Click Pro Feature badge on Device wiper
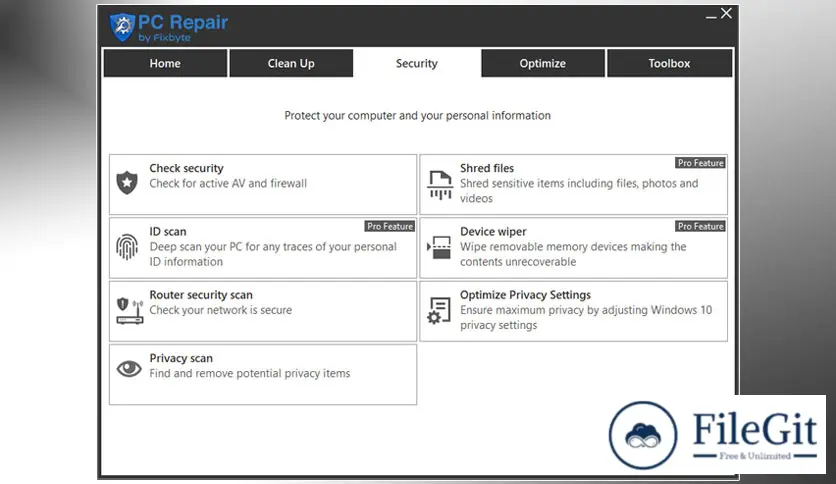836x484 pixels. 701,227
